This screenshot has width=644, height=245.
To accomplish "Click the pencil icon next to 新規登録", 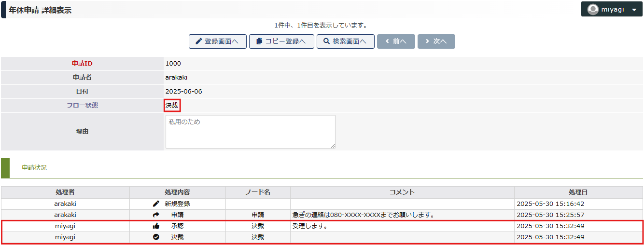I will pyautogui.click(x=156, y=204).
